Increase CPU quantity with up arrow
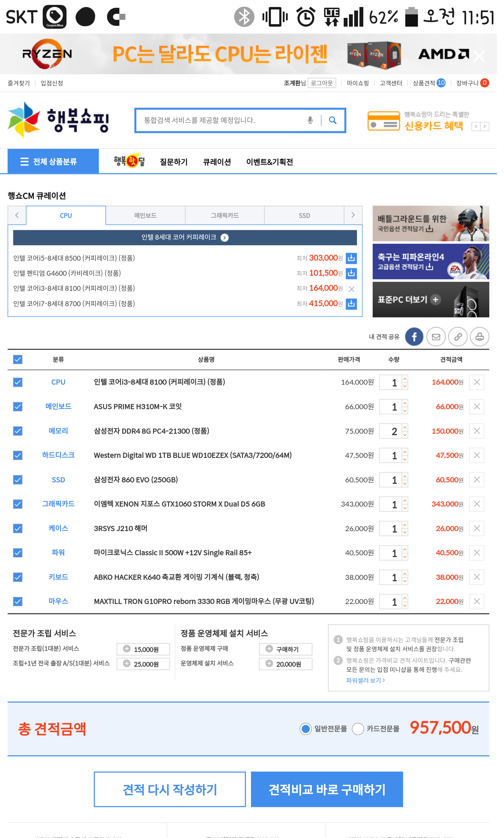 tap(405, 379)
